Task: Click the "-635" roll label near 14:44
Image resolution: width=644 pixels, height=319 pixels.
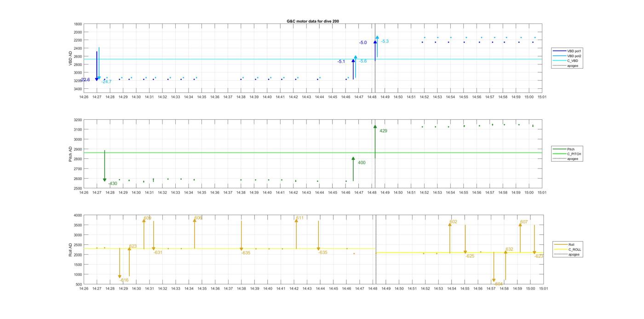Action: [x=323, y=252]
